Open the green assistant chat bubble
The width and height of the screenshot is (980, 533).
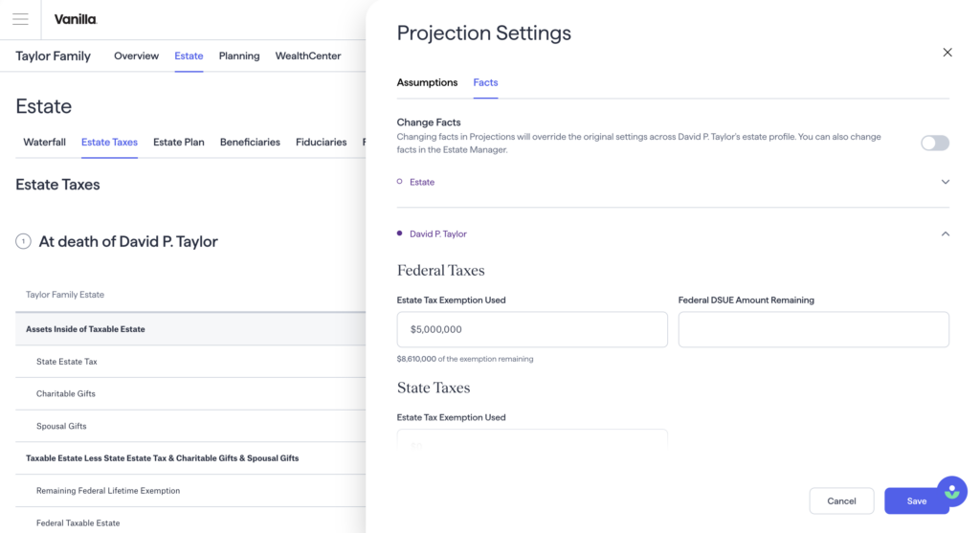952,492
